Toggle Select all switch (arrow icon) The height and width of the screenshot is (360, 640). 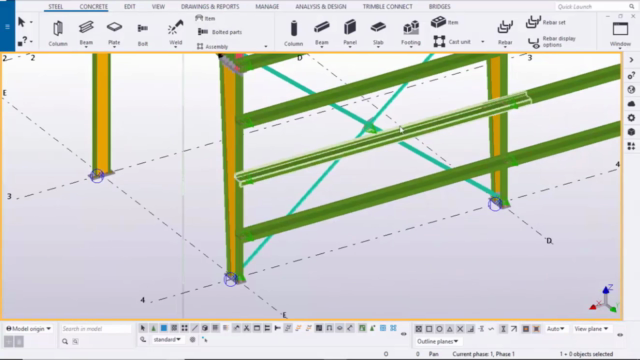(142, 328)
